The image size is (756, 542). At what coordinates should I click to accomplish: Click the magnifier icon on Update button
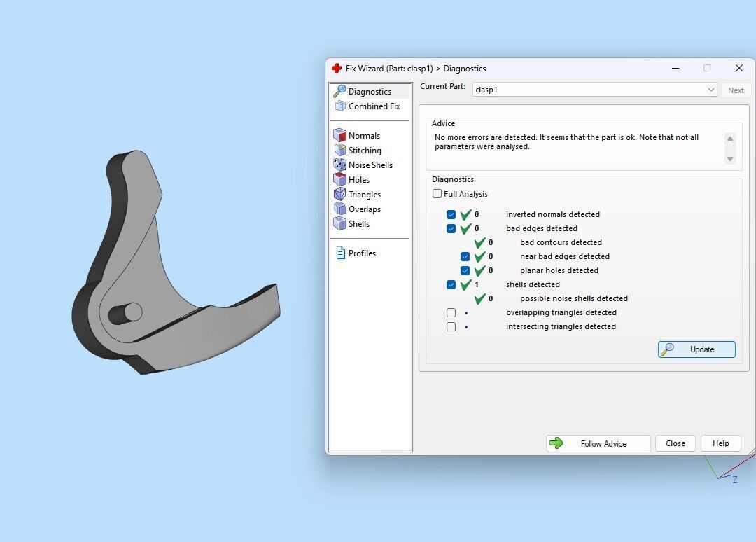point(667,349)
